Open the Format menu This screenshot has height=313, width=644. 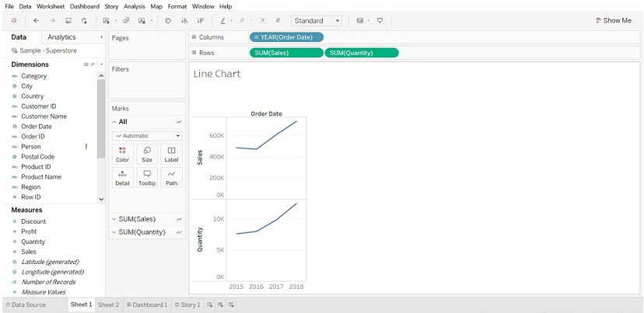pos(177,6)
